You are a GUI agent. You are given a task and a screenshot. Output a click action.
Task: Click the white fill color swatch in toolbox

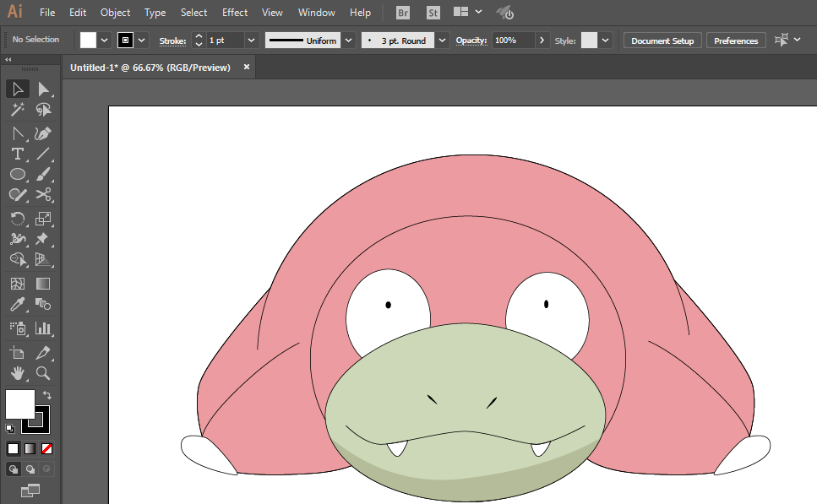[19, 404]
